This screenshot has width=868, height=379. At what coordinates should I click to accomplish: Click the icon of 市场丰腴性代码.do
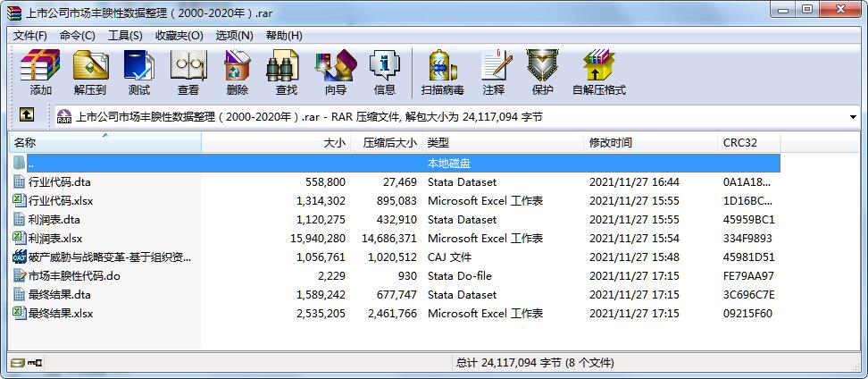[19, 276]
